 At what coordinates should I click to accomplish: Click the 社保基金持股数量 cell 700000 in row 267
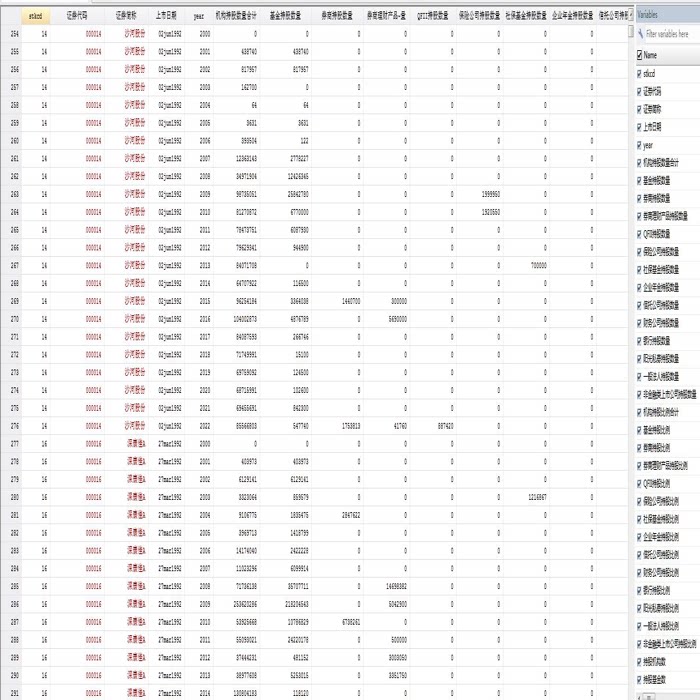pyautogui.click(x=526, y=266)
